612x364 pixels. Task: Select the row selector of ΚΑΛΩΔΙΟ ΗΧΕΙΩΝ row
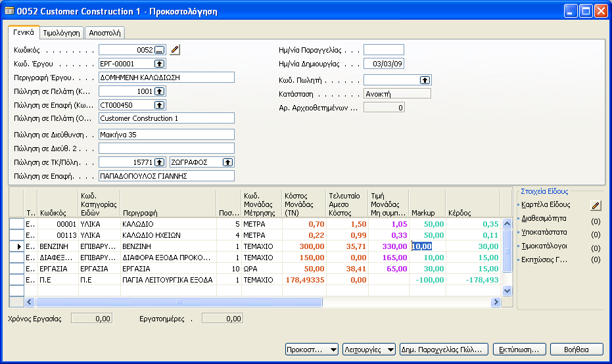pyautogui.click(x=16, y=235)
